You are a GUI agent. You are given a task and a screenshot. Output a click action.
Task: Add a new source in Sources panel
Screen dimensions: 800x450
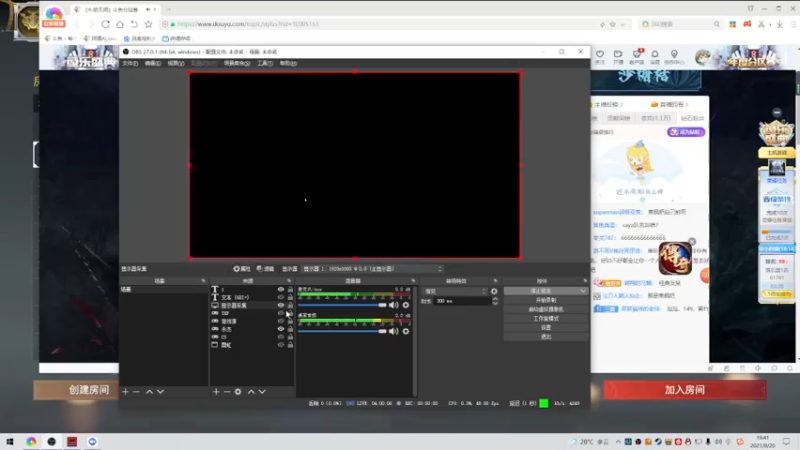click(x=216, y=392)
